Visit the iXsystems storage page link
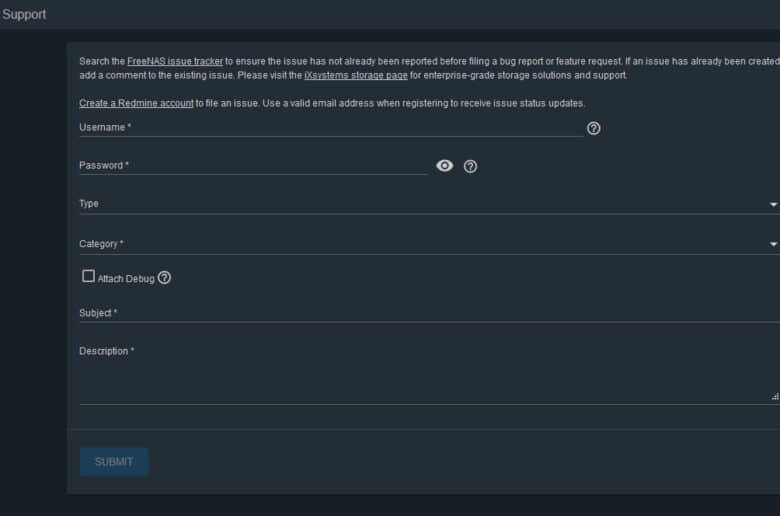Viewport: 780px width, 516px height. (x=356, y=75)
